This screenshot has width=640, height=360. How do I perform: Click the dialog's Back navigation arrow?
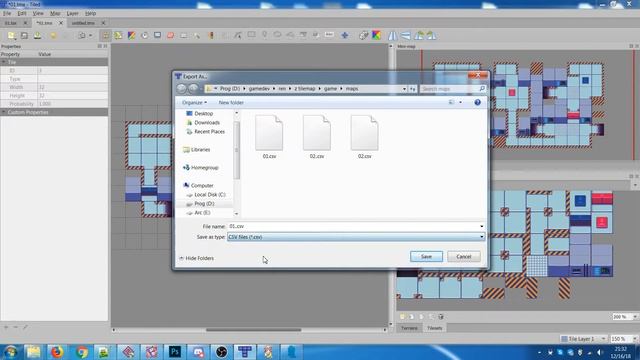tap(182, 89)
